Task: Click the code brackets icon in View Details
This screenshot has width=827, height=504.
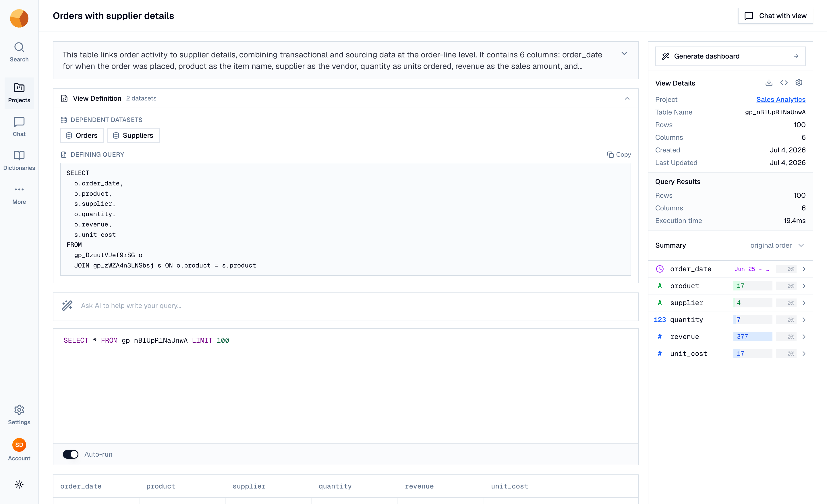Action: tap(784, 83)
